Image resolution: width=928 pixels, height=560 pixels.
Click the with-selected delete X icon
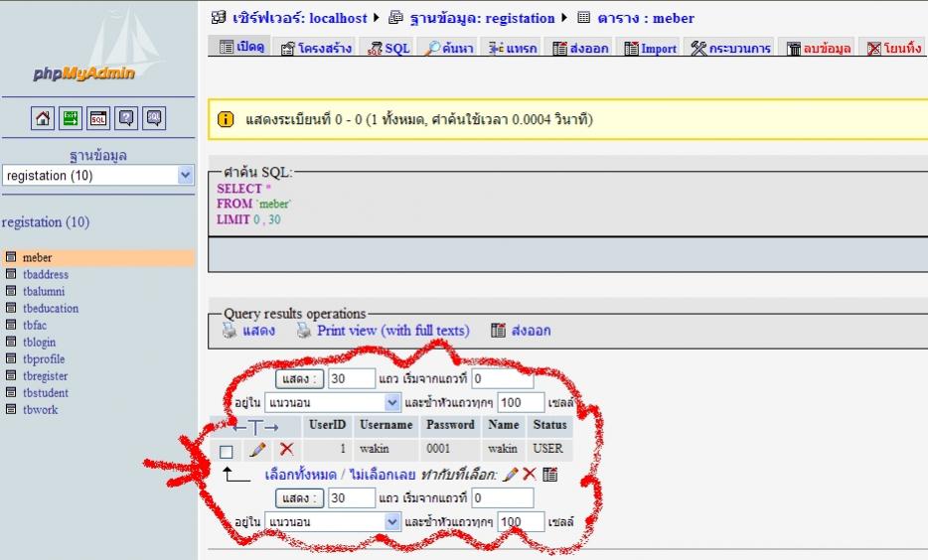[530, 474]
